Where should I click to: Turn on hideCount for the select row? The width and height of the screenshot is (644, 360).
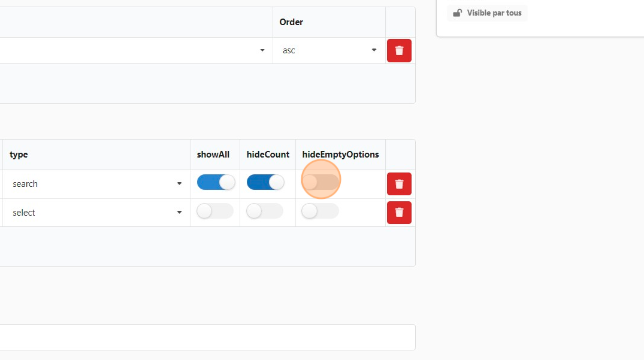[x=265, y=211]
